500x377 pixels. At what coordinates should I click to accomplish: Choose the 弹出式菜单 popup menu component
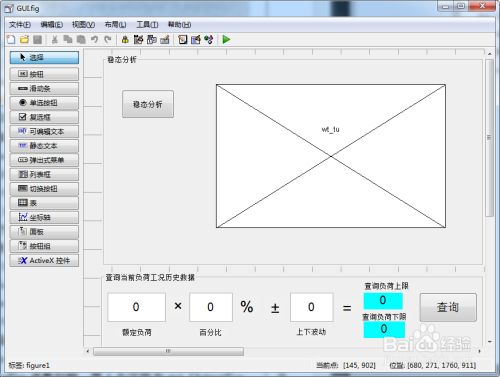point(44,160)
